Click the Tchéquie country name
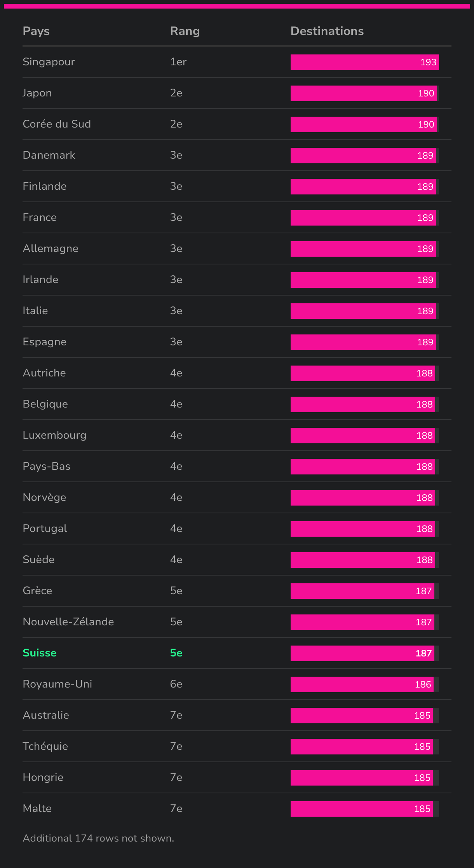This screenshot has height=868, width=474. coord(45,746)
